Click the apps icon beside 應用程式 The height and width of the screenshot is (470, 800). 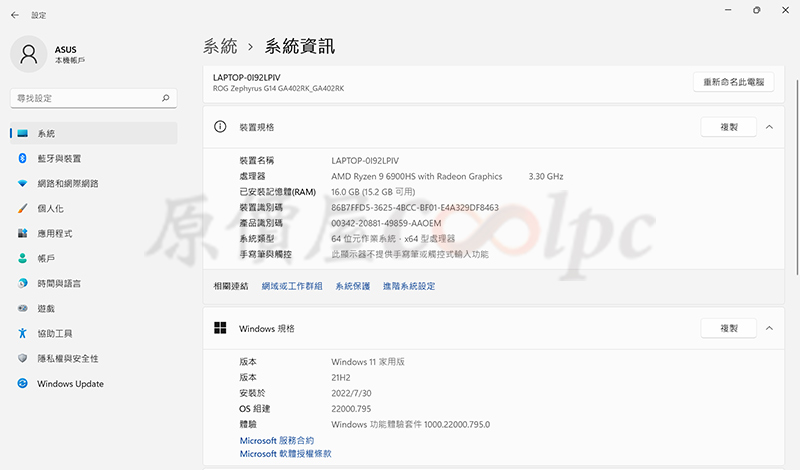point(22,233)
